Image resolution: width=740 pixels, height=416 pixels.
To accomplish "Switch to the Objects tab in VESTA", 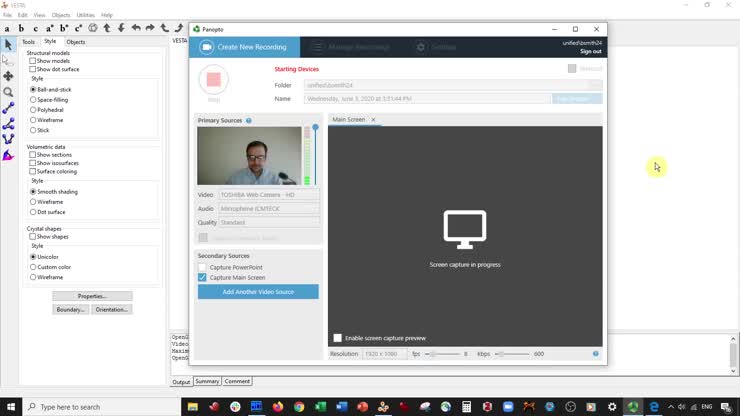I will tap(76, 42).
